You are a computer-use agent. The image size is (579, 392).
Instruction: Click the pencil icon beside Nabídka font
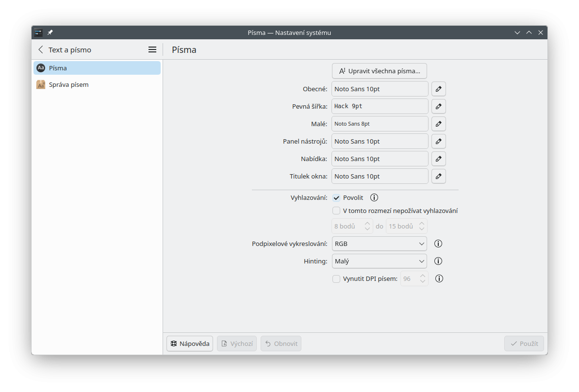tap(438, 159)
